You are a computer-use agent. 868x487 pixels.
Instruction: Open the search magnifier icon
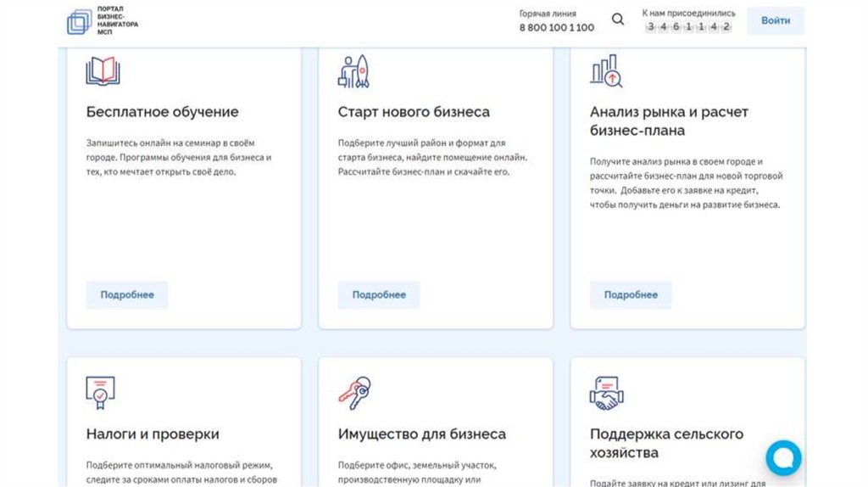pos(618,20)
